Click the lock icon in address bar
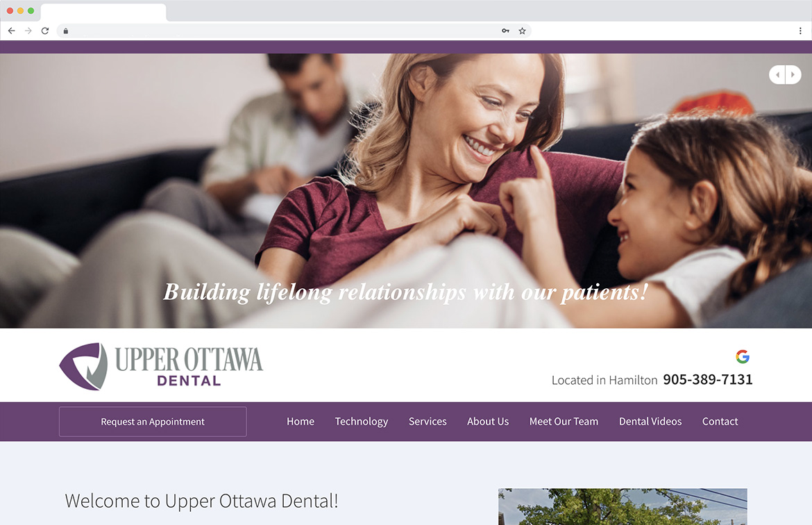812x525 pixels. click(66, 31)
